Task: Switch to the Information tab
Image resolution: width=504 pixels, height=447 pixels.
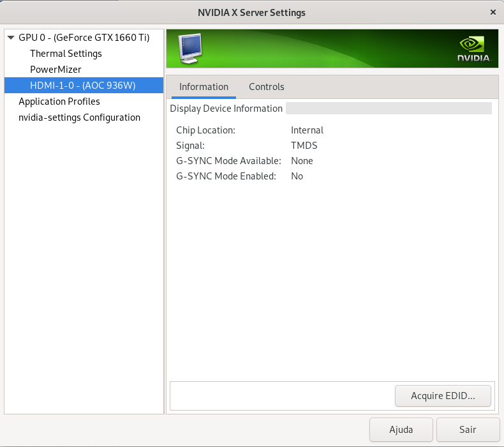Action: tap(204, 87)
